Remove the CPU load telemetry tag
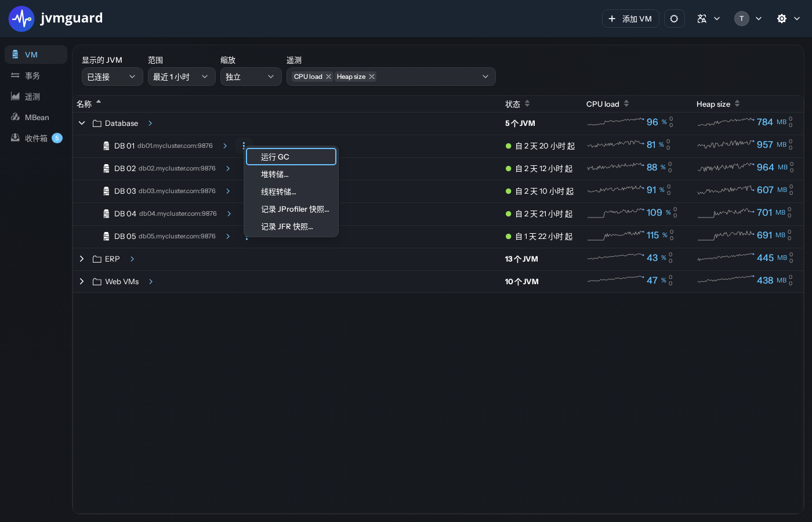 (x=328, y=77)
